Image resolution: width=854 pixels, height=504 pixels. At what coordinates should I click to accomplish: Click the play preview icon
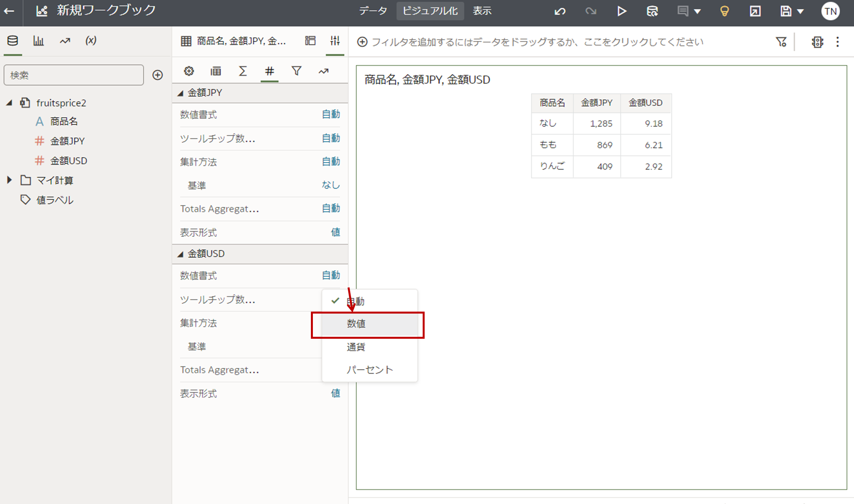click(621, 11)
